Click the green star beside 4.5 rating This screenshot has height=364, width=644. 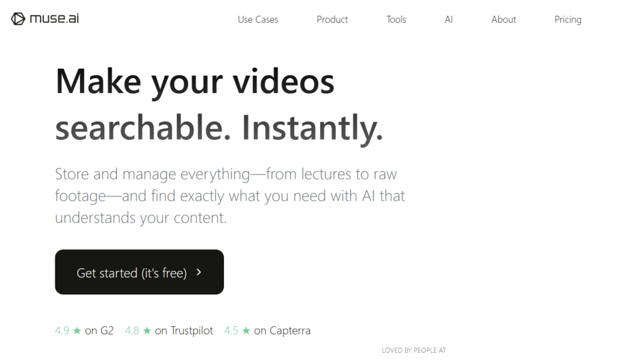(x=246, y=331)
